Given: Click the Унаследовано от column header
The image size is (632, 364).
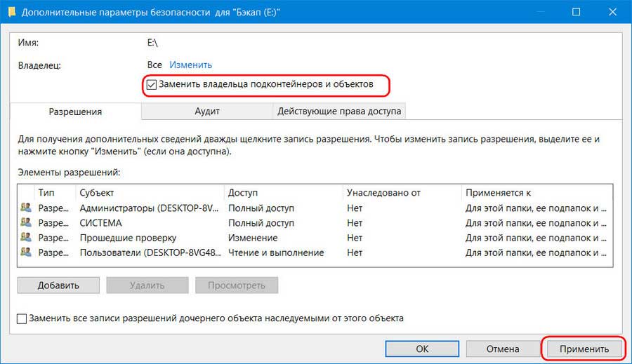Looking at the screenshot, I should (400, 192).
